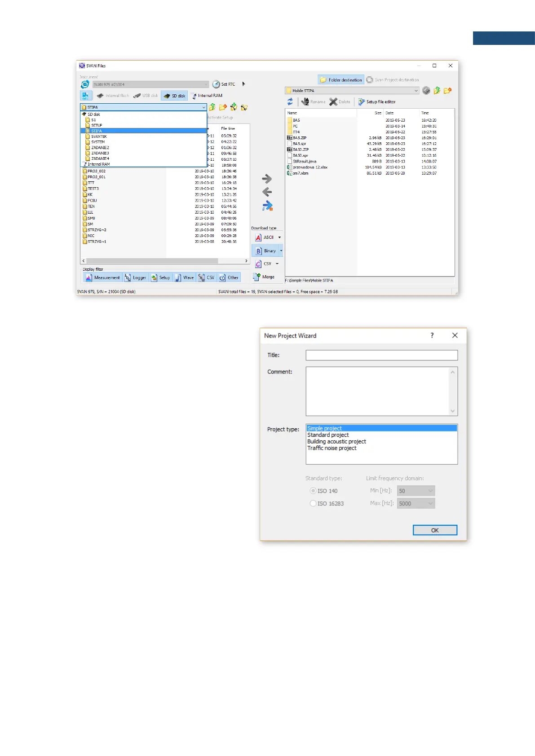535x756 pixels.
Task: Click the left arrow to upload files to instrument
Action: [267, 192]
